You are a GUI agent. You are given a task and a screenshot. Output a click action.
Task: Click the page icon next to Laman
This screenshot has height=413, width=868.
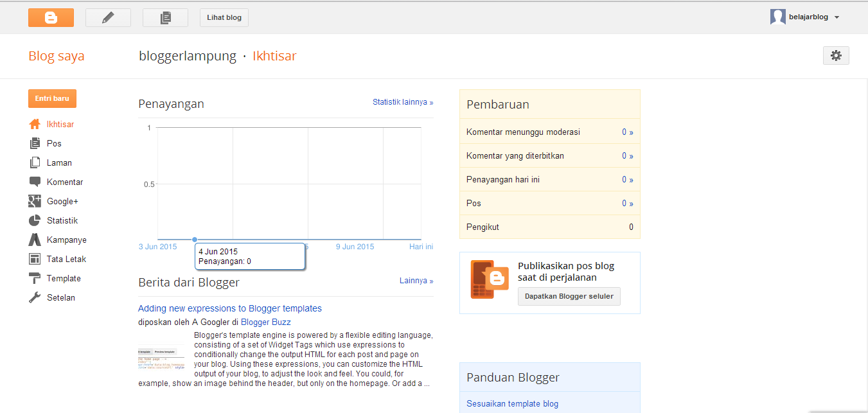(35, 163)
